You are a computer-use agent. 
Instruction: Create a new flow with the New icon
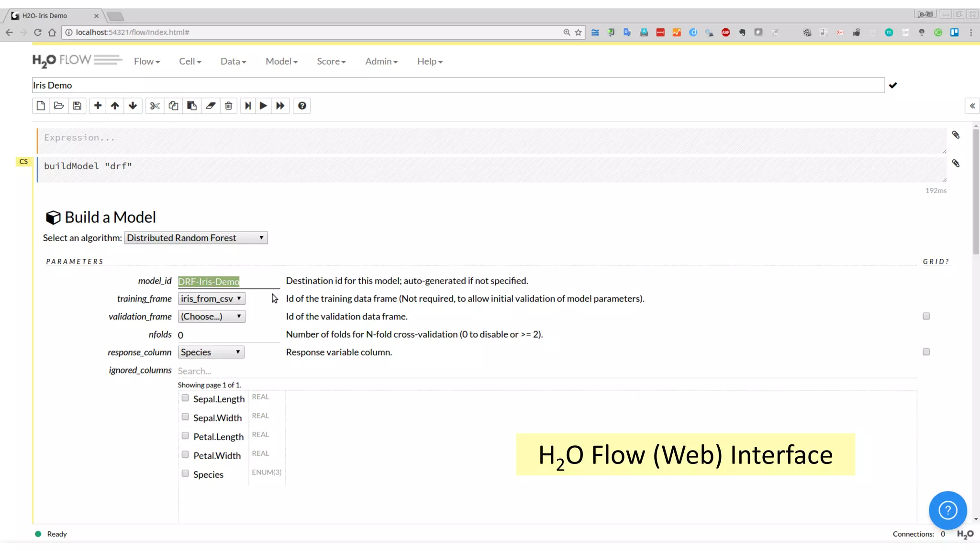(x=41, y=106)
